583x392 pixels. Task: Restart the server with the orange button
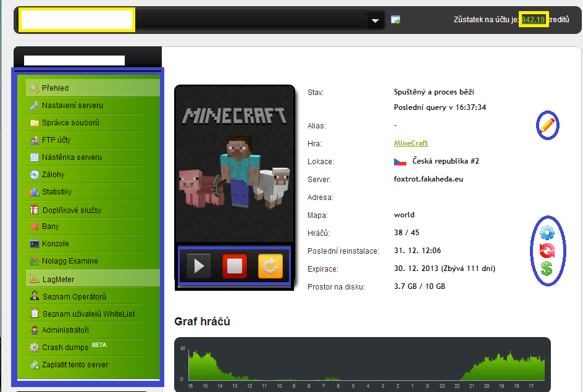click(271, 266)
